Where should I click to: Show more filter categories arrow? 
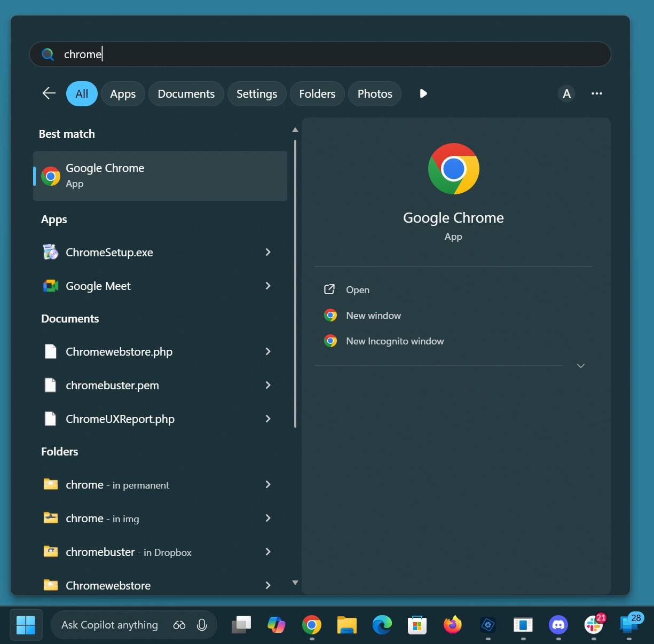pyautogui.click(x=423, y=94)
